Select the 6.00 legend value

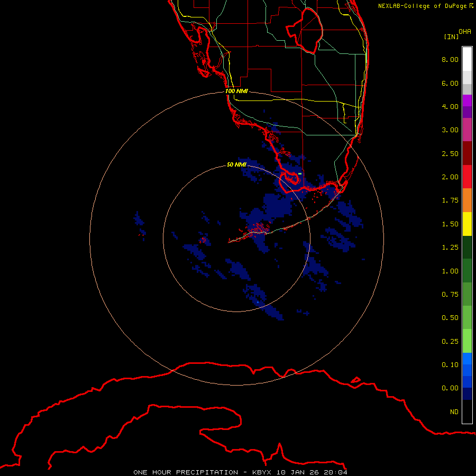(x=450, y=83)
